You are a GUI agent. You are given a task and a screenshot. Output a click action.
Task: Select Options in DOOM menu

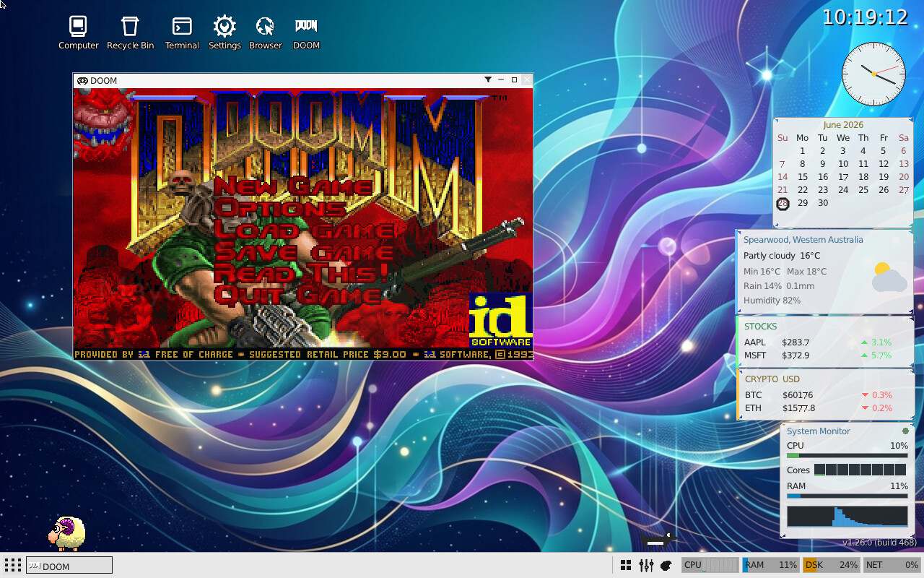click(279, 208)
